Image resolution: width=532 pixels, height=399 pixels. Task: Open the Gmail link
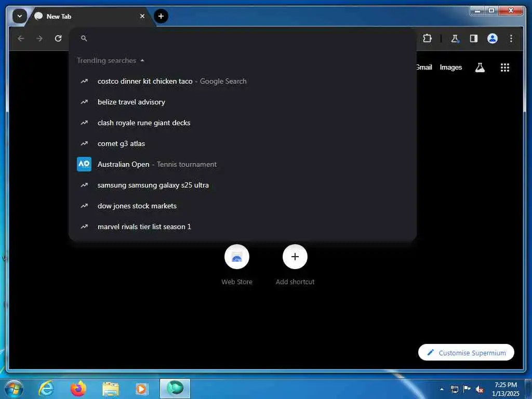pos(424,67)
